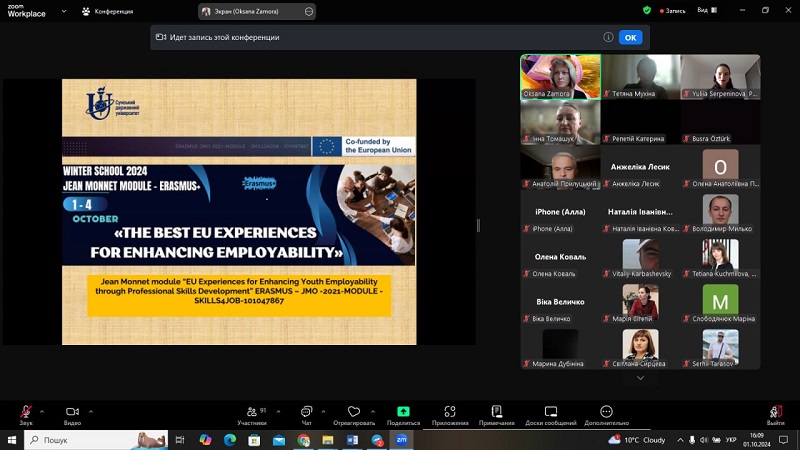
Task: Select Інна Томашук video thumbnail
Action: (x=560, y=122)
